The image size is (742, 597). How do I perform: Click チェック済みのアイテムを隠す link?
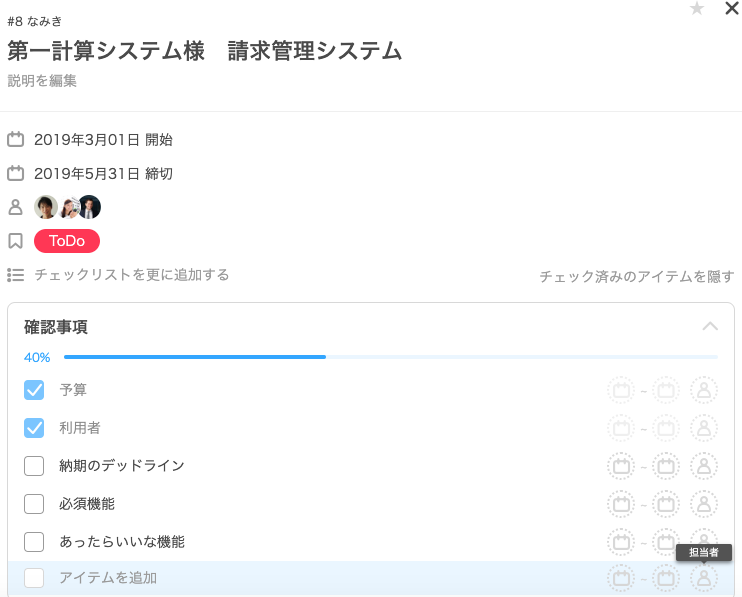point(637,276)
